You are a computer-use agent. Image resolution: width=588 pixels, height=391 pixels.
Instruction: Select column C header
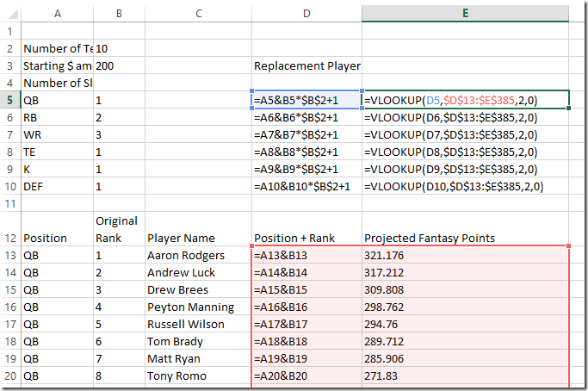[198, 14]
